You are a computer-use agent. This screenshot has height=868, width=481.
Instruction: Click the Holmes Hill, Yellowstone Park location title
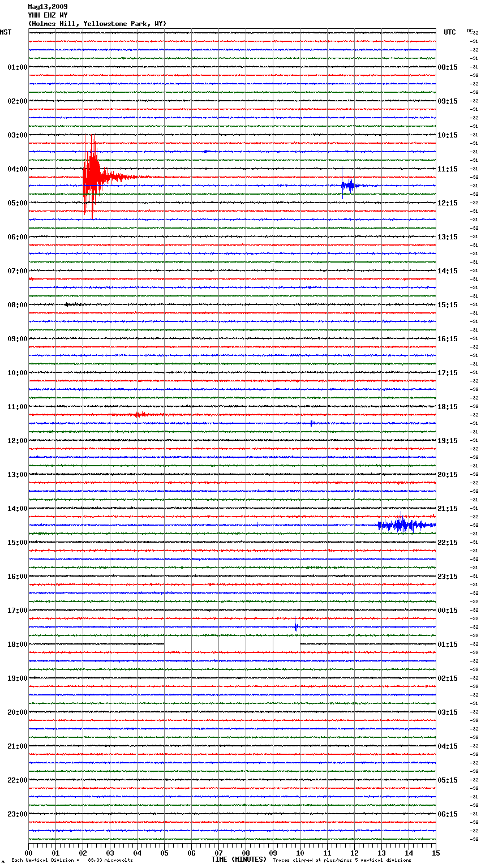[x=97, y=24]
